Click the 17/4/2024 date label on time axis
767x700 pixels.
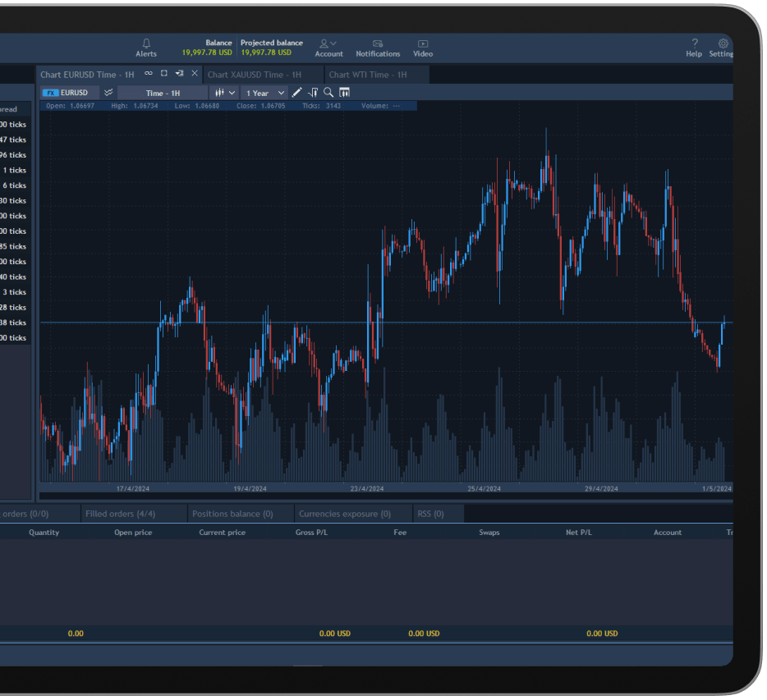coord(132,488)
